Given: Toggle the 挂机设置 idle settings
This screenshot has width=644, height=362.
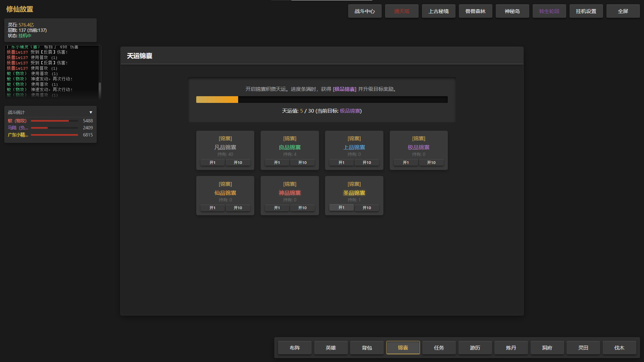Looking at the screenshot, I should 586,11.
